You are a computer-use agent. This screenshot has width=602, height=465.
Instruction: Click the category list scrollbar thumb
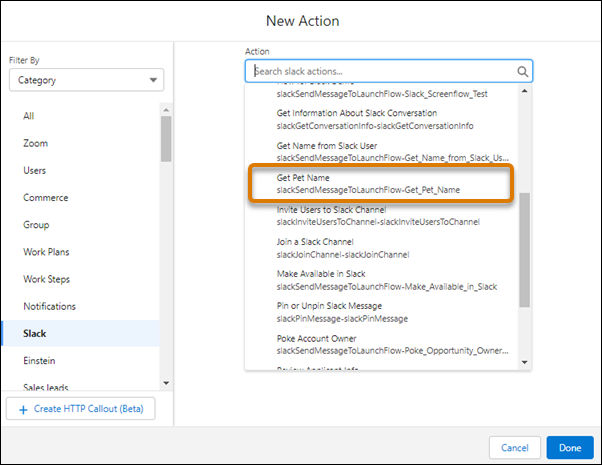click(x=166, y=139)
